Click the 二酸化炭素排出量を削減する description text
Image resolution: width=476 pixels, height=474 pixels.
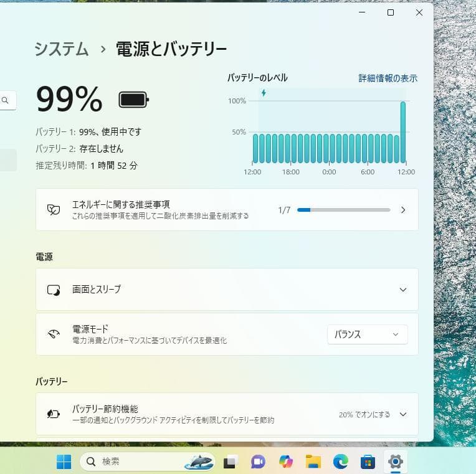point(160,216)
